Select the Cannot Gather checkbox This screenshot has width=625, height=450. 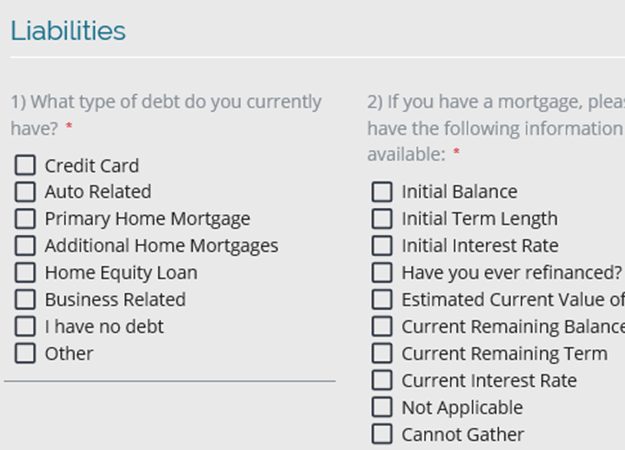point(382,434)
